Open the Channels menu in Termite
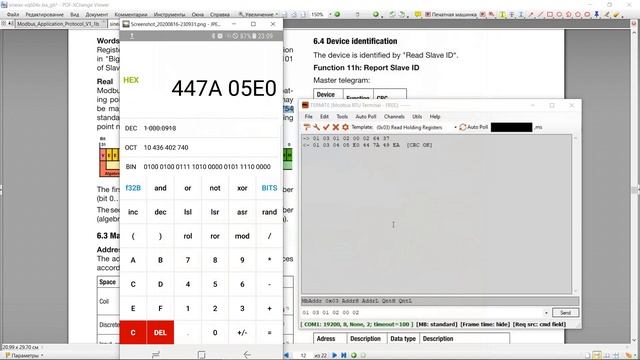This screenshot has width=640, height=360. pos(394,117)
